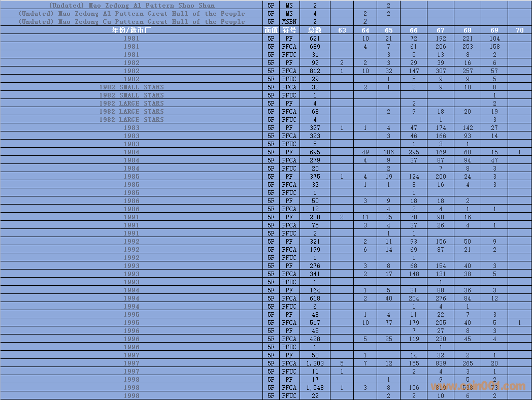Click the 1,303 total cell
This screenshot has height=400, width=532.
pyautogui.click(x=315, y=363)
